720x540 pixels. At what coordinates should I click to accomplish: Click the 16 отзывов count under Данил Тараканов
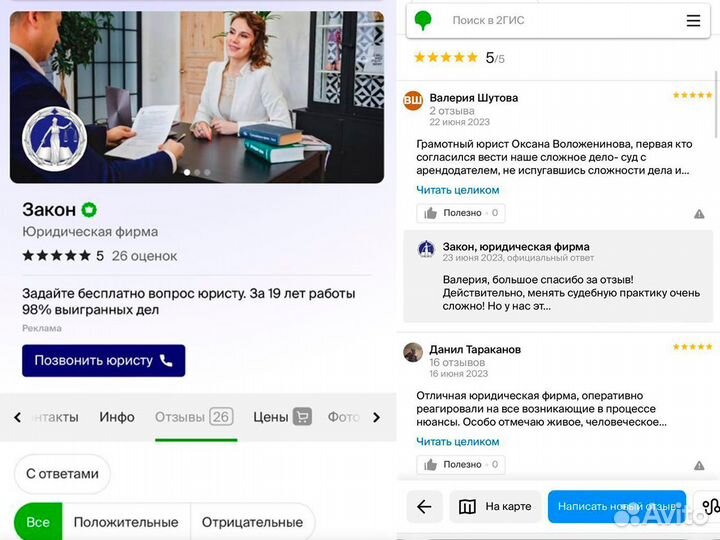click(x=457, y=362)
